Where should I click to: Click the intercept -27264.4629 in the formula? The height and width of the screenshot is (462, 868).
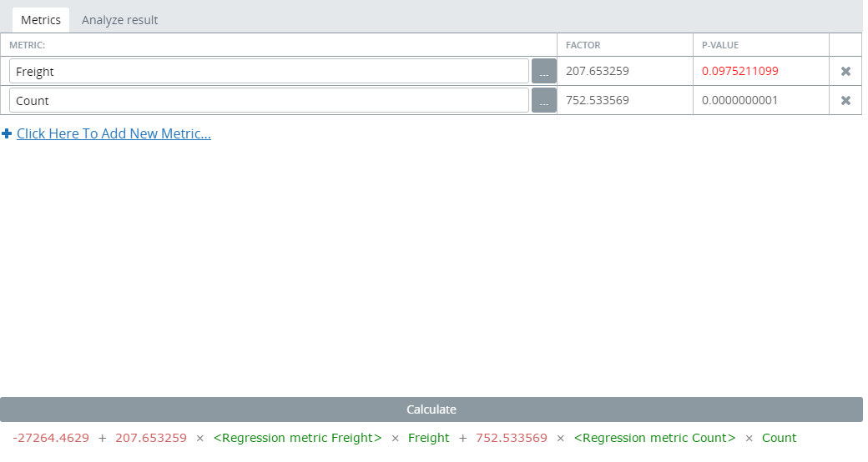[x=51, y=438]
